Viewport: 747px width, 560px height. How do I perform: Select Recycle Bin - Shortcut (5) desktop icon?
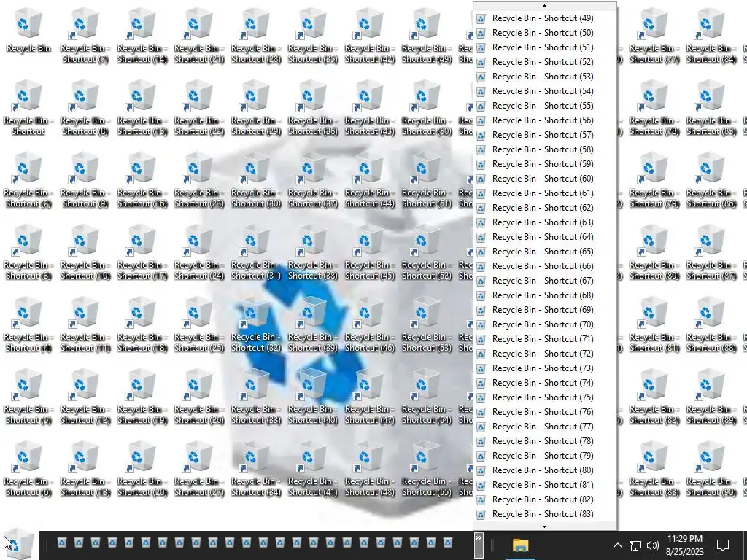[28, 398]
